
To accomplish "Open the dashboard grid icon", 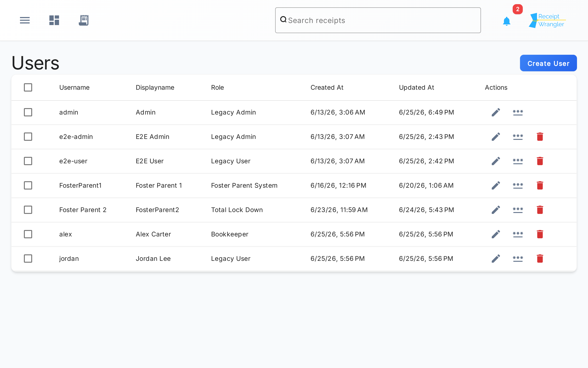I will (54, 20).
